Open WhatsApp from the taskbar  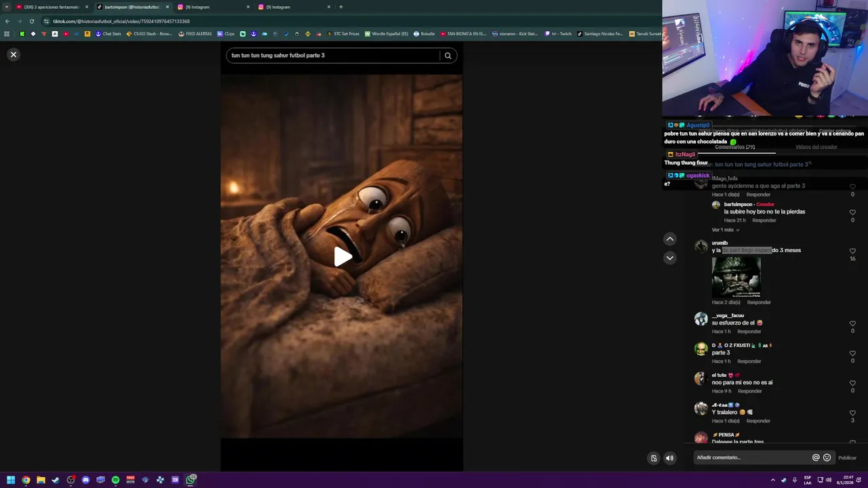[x=191, y=480]
